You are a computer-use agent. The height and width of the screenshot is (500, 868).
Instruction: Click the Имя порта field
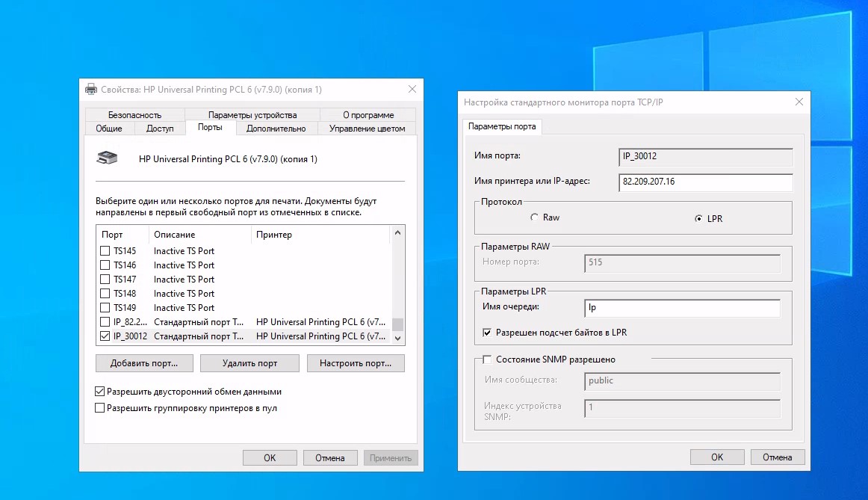[706, 157]
